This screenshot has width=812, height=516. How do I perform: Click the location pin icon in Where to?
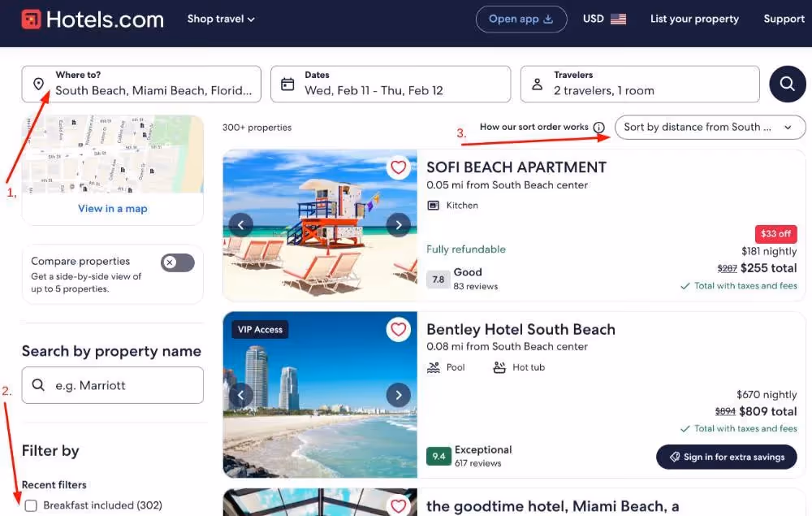point(38,84)
